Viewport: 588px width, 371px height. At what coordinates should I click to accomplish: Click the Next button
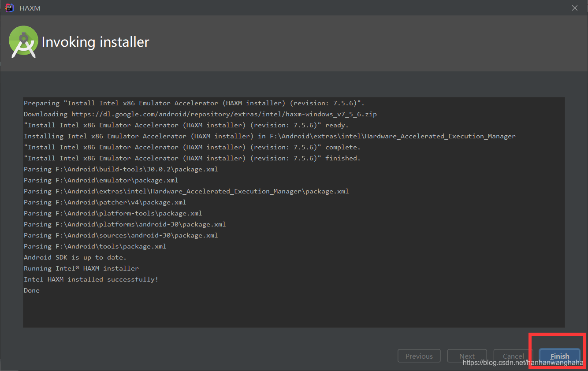tap(467, 356)
